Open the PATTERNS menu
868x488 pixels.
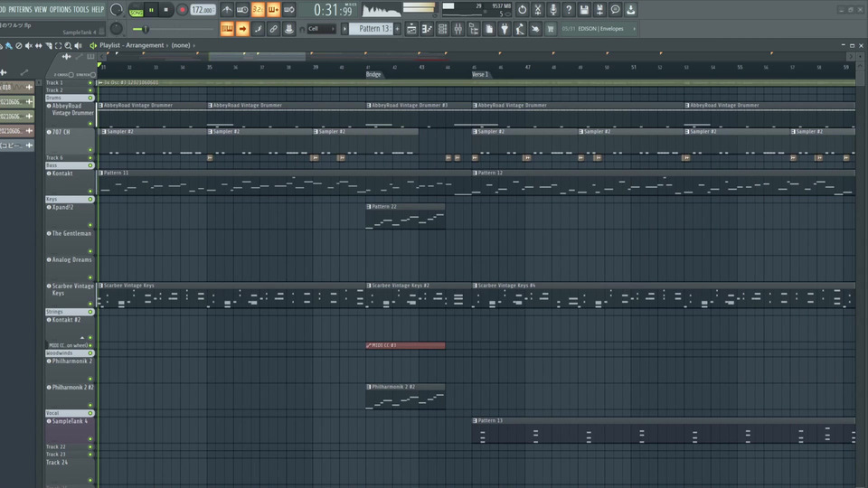point(20,9)
